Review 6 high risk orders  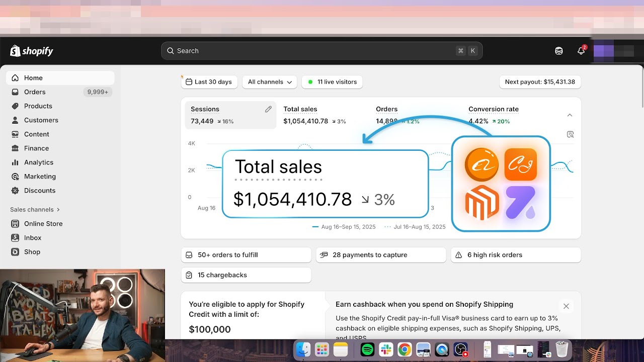coord(516,255)
